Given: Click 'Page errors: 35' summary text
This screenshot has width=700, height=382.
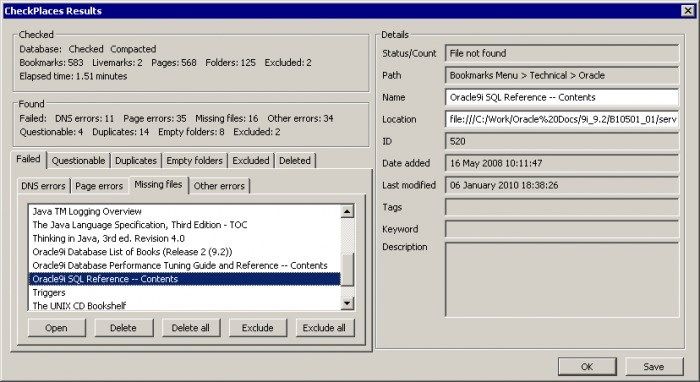Looking at the screenshot, I should coord(155,119).
